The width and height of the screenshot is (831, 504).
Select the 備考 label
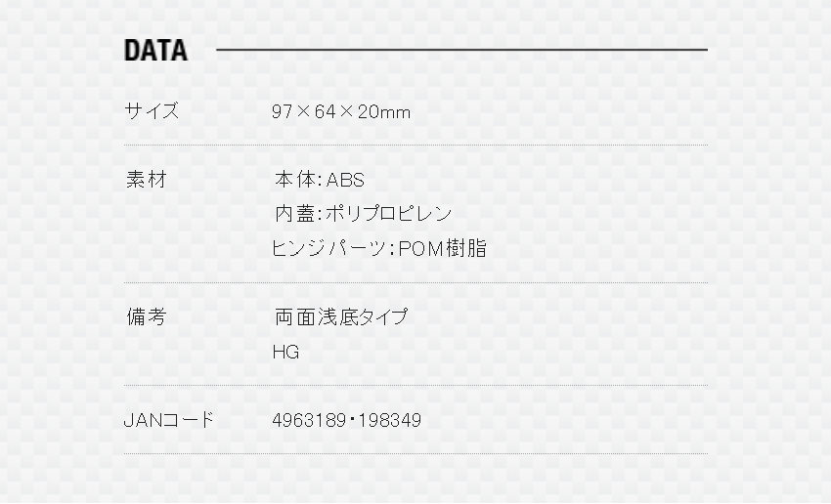pos(147,316)
